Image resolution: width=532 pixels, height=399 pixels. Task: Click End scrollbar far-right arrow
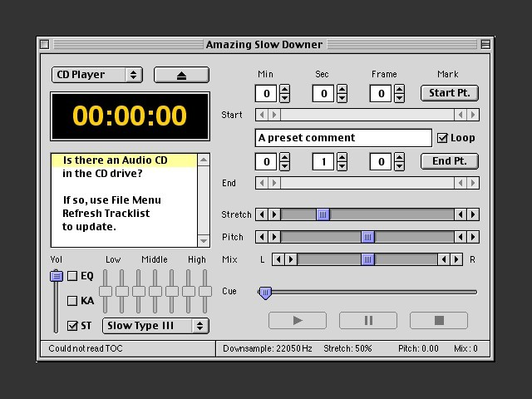pos(473,183)
